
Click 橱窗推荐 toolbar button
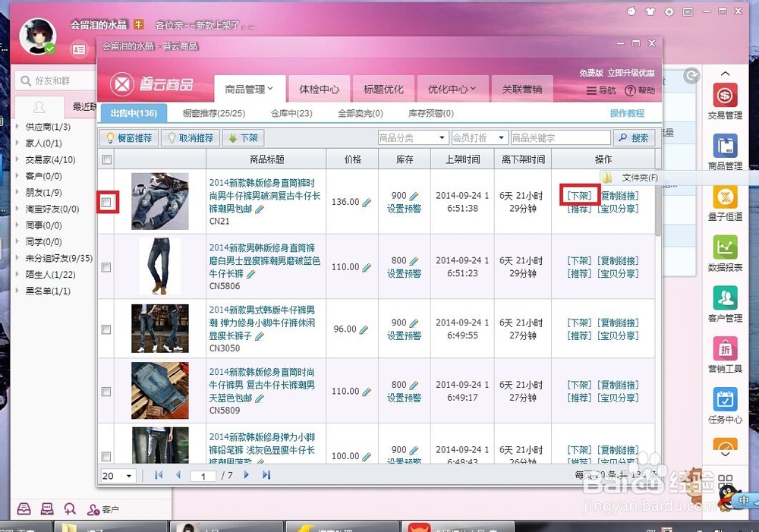pos(129,138)
